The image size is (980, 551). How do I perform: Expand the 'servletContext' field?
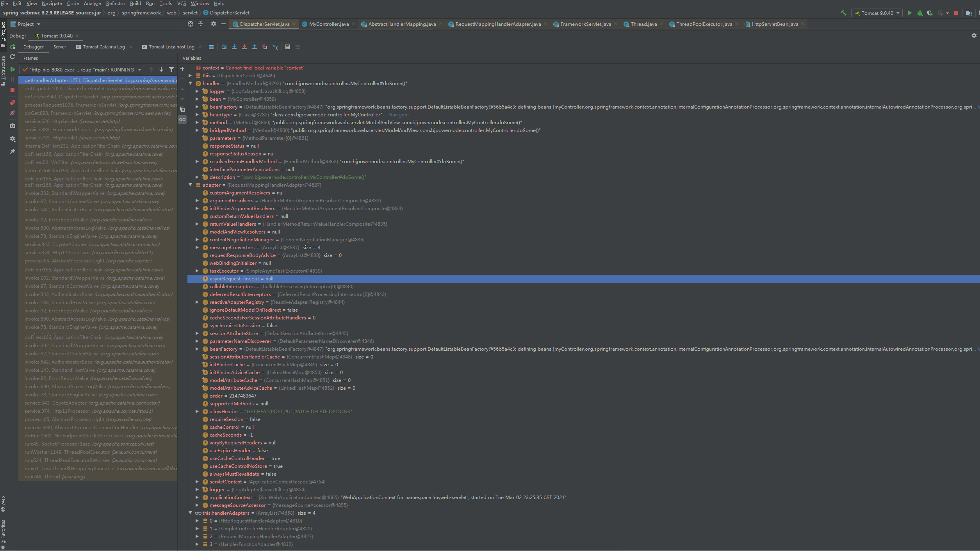197,481
